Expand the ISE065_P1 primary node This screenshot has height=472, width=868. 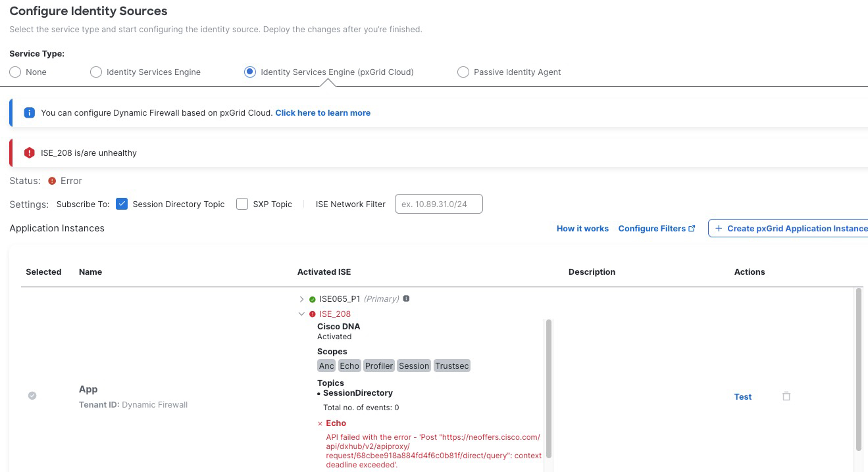302,299
